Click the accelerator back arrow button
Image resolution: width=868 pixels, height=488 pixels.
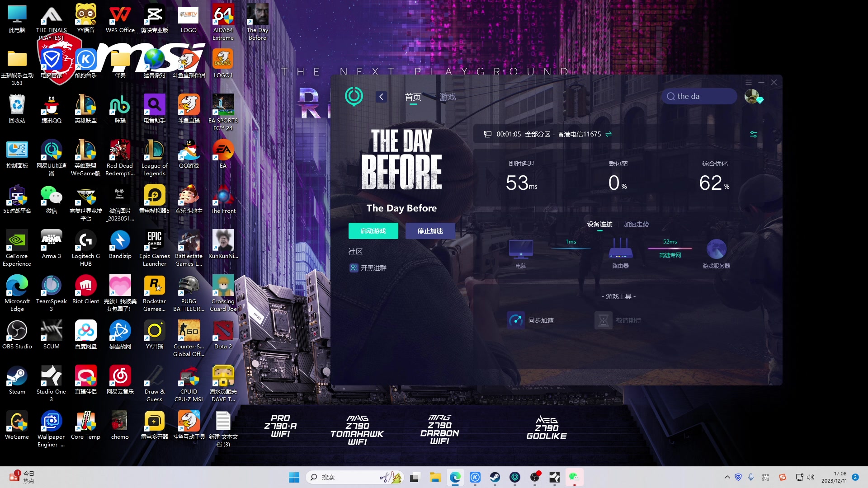(381, 97)
